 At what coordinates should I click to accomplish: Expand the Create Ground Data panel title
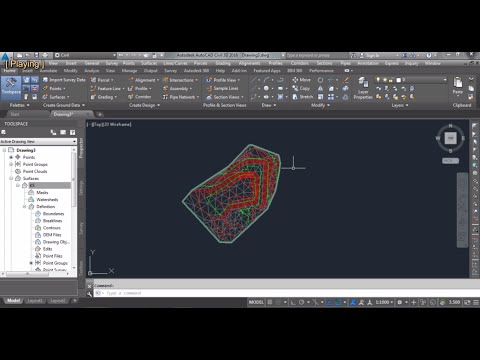[x=64, y=105]
